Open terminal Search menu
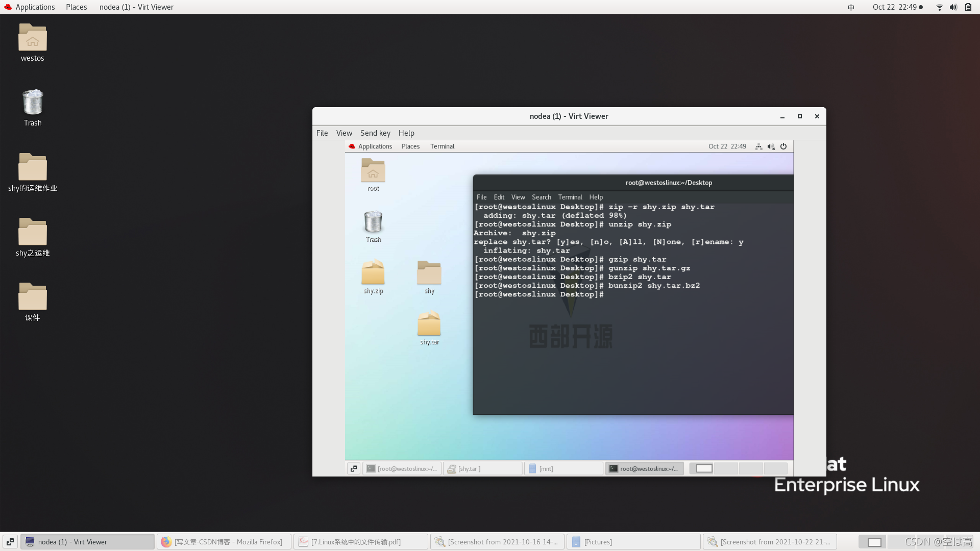The width and height of the screenshot is (980, 551). point(541,197)
